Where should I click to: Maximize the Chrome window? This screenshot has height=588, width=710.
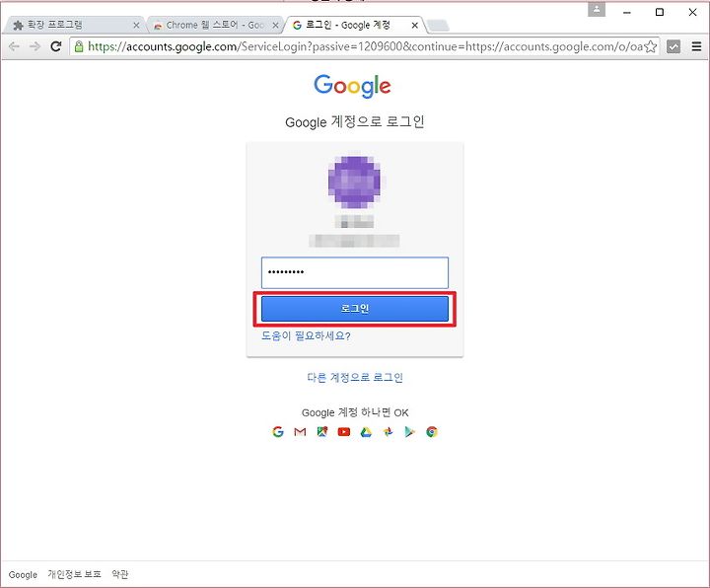point(660,12)
